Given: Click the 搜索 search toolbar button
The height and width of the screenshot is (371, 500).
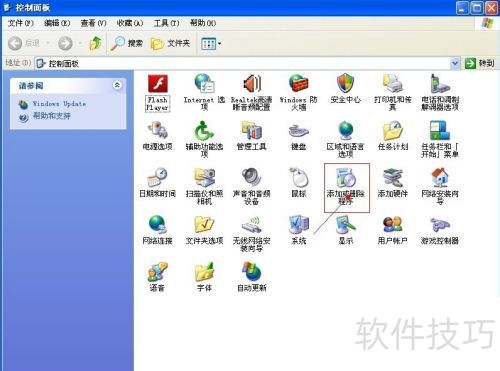Looking at the screenshot, I should click(x=127, y=43).
